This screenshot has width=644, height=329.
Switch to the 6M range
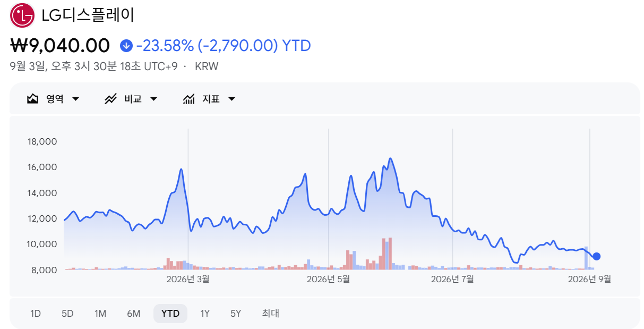134,314
